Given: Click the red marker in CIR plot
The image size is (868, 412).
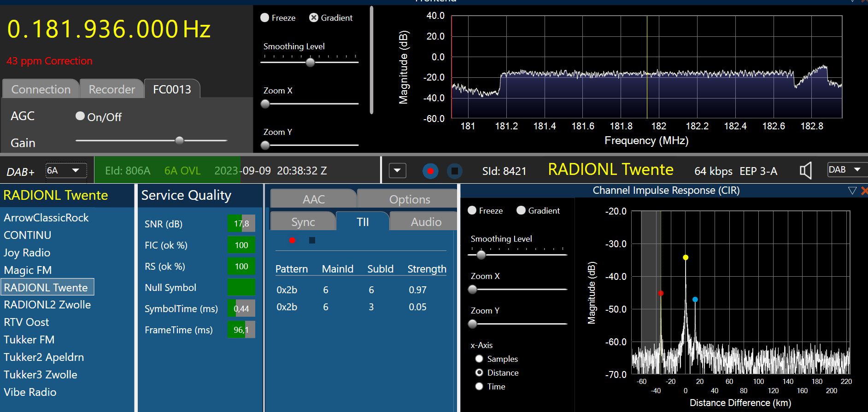Looking at the screenshot, I should click(x=661, y=293).
